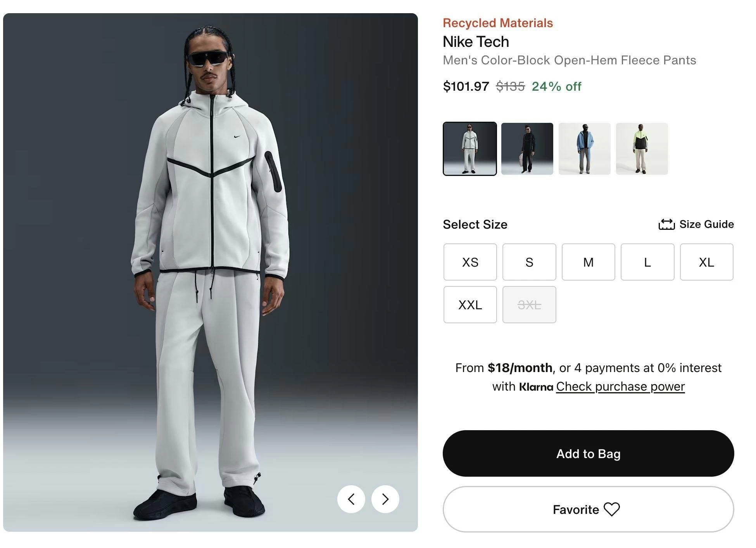This screenshot has height=548, width=756.
Task: Click the unavailable 3XL size
Action: point(529,305)
